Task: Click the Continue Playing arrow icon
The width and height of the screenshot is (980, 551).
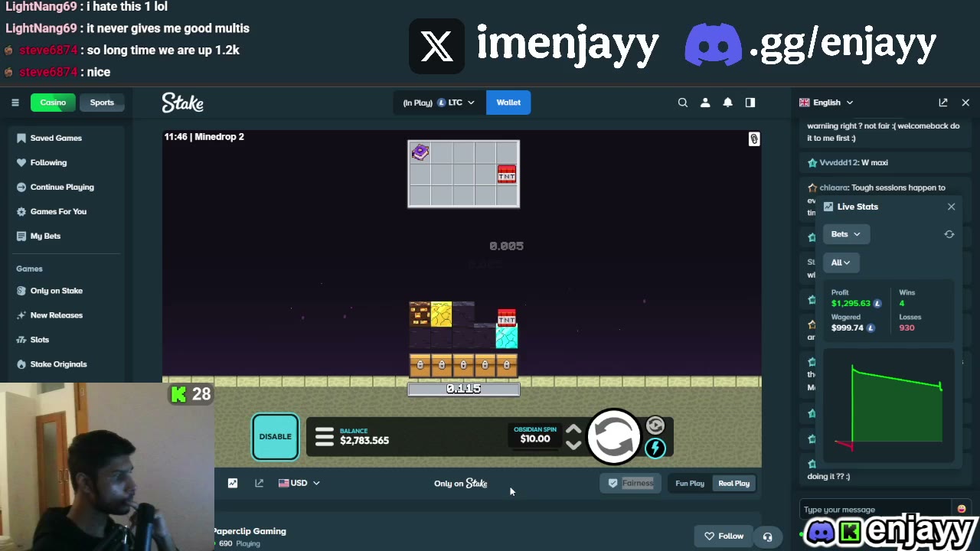Action: point(21,187)
